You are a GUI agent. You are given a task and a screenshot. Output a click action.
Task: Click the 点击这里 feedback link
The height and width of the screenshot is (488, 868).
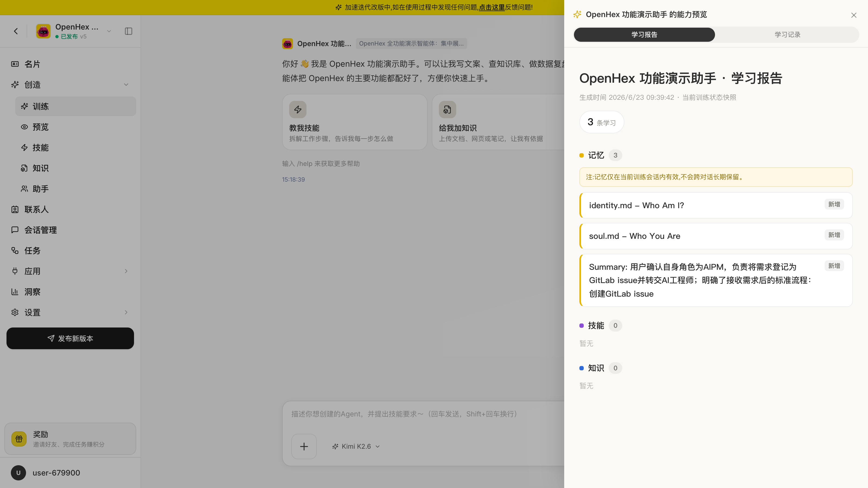tap(492, 7)
